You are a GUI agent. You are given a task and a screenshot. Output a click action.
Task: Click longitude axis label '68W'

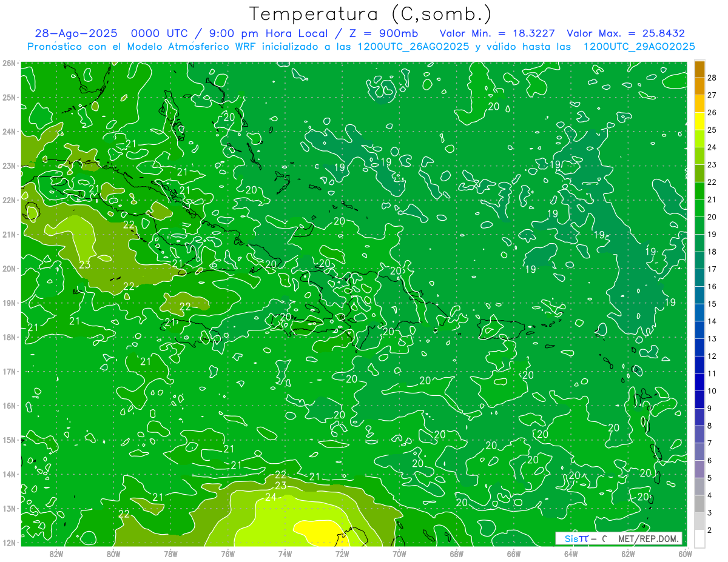pyautogui.click(x=457, y=553)
